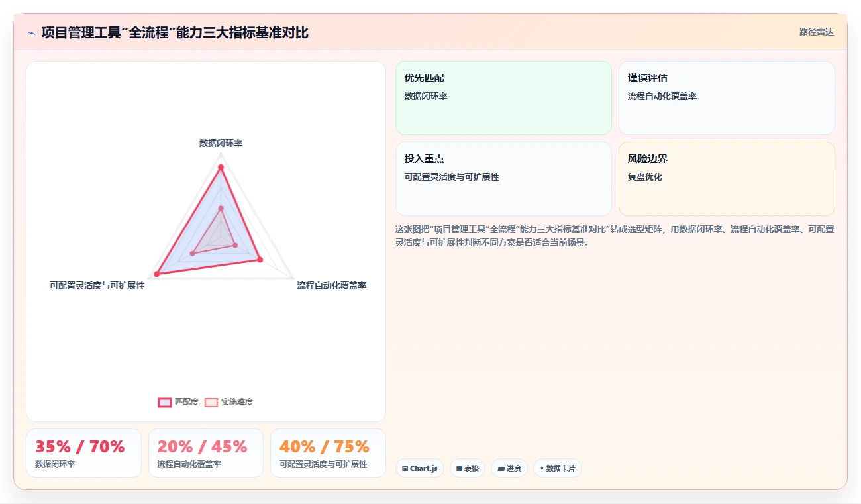Click the 数据闭环率 radar axis label
The height and width of the screenshot is (504, 861).
click(221, 143)
